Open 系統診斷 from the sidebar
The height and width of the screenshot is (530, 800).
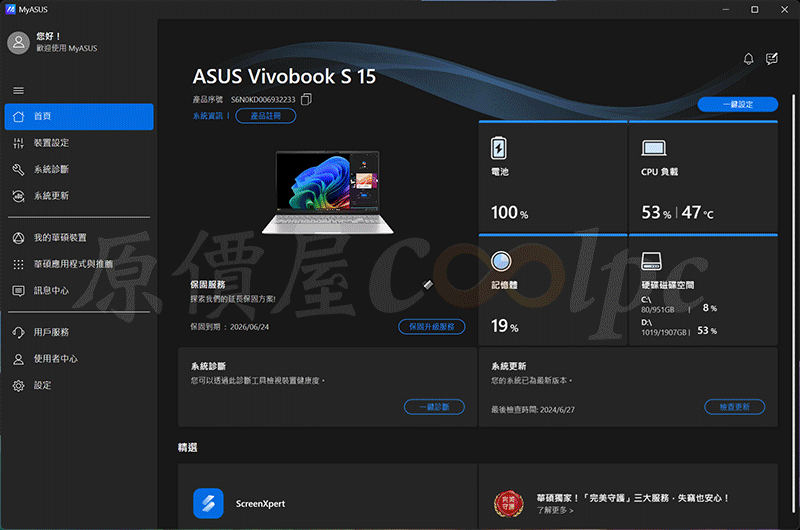coord(79,169)
